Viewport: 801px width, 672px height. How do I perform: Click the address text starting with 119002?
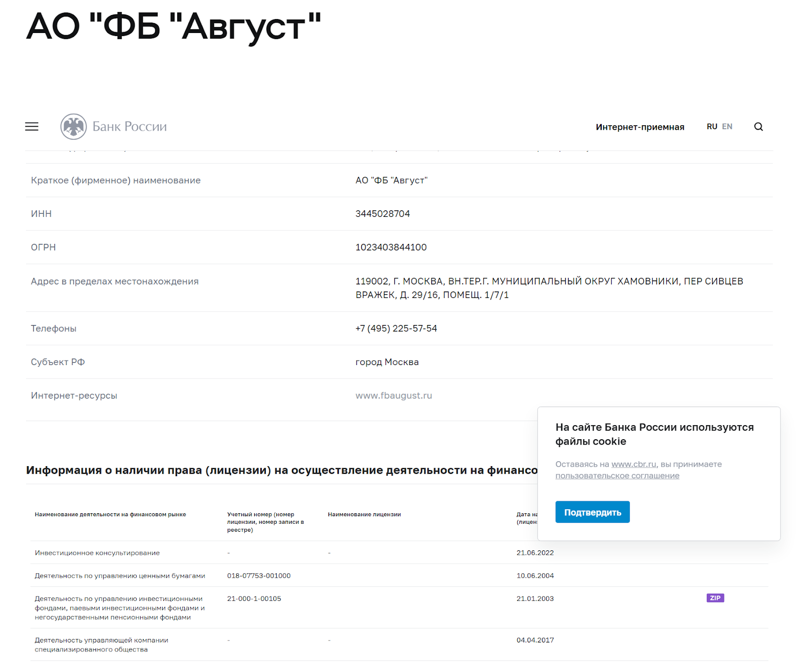[549, 288]
